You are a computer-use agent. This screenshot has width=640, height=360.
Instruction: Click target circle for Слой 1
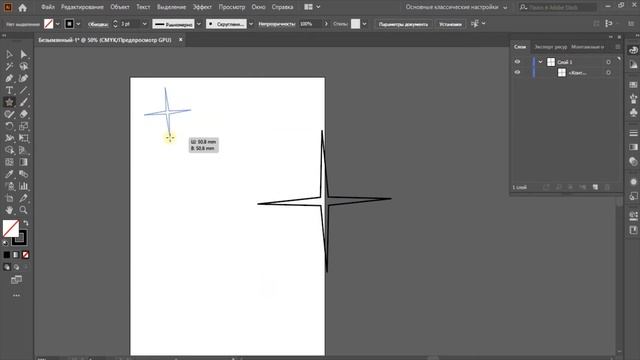click(x=609, y=62)
